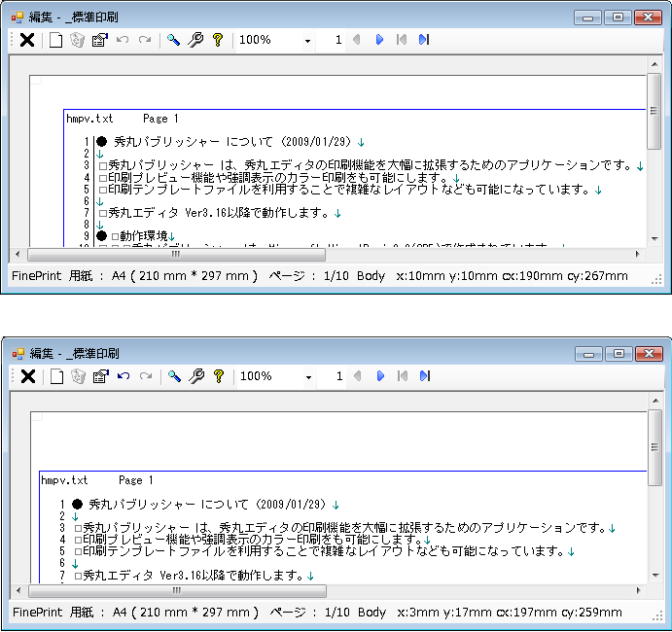This screenshot has height=632, width=672.
Task: Open help question mark icon in upper window
Action: point(218,40)
